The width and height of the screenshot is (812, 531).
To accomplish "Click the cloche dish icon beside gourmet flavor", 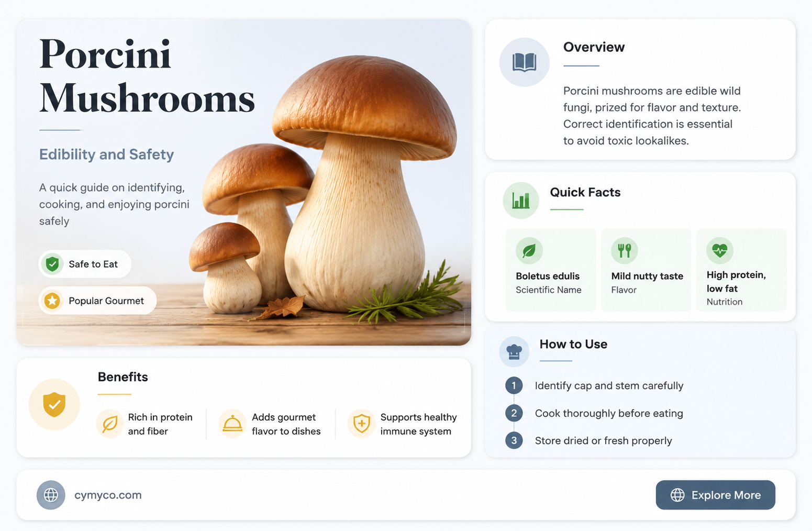I will 232,423.
